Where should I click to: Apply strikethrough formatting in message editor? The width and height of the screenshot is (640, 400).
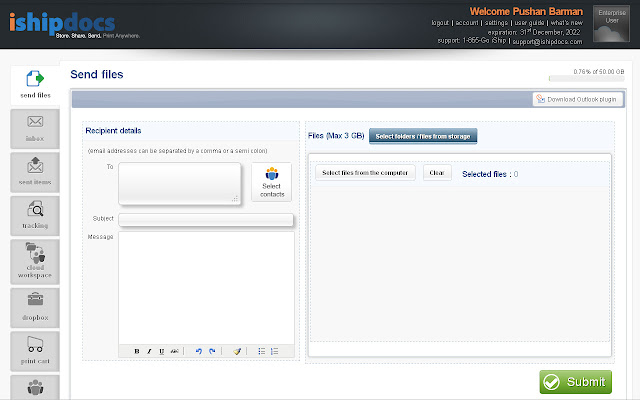[x=174, y=351]
